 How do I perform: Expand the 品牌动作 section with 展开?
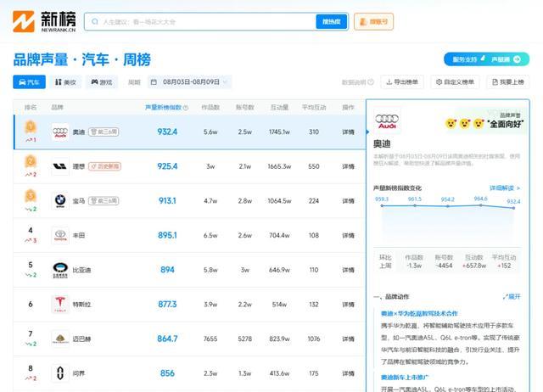pos(512,297)
